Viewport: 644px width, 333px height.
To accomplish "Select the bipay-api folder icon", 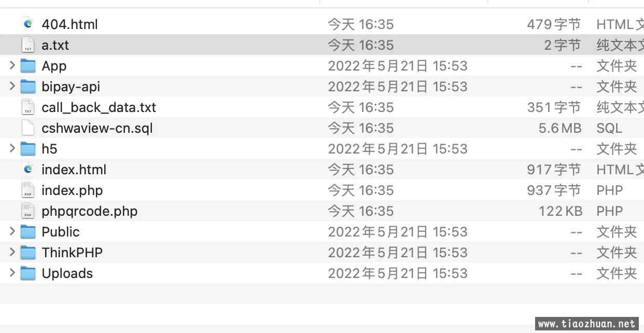I will click(x=28, y=87).
